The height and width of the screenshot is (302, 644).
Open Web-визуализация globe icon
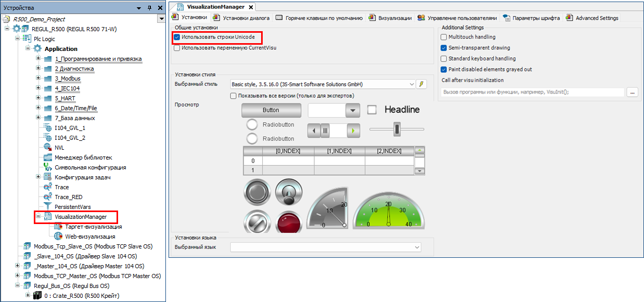pos(58,237)
